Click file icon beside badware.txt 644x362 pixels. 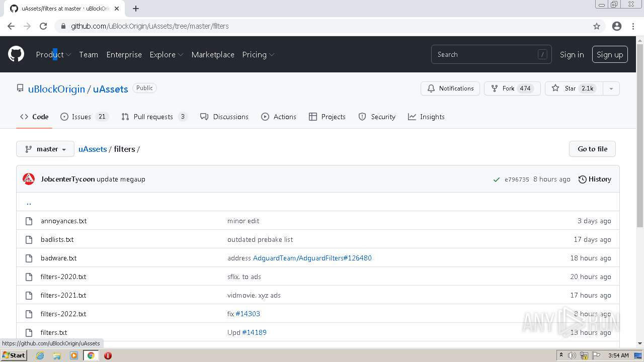pyautogui.click(x=29, y=258)
